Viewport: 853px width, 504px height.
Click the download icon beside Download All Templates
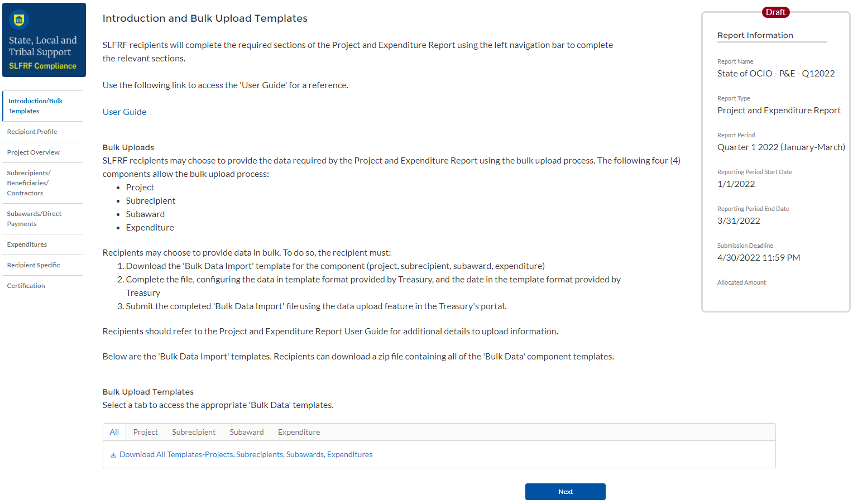click(113, 455)
